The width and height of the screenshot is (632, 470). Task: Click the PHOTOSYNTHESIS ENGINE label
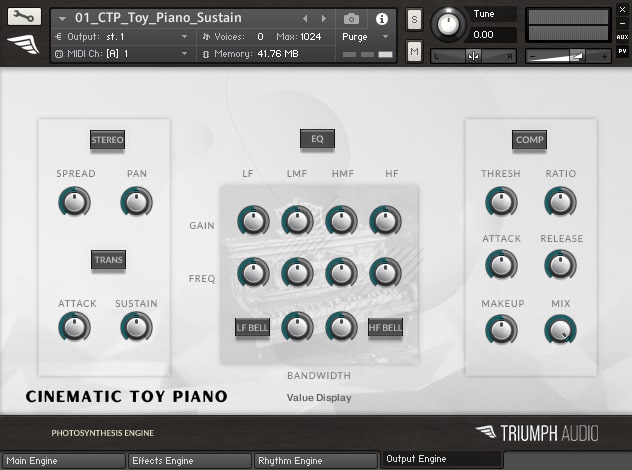(102, 433)
